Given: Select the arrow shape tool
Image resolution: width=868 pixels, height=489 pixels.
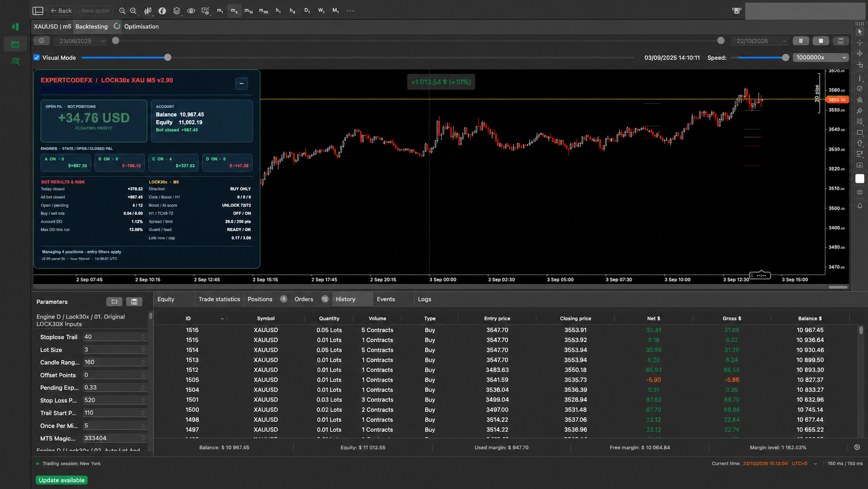Looking at the screenshot, I should (x=860, y=143).
